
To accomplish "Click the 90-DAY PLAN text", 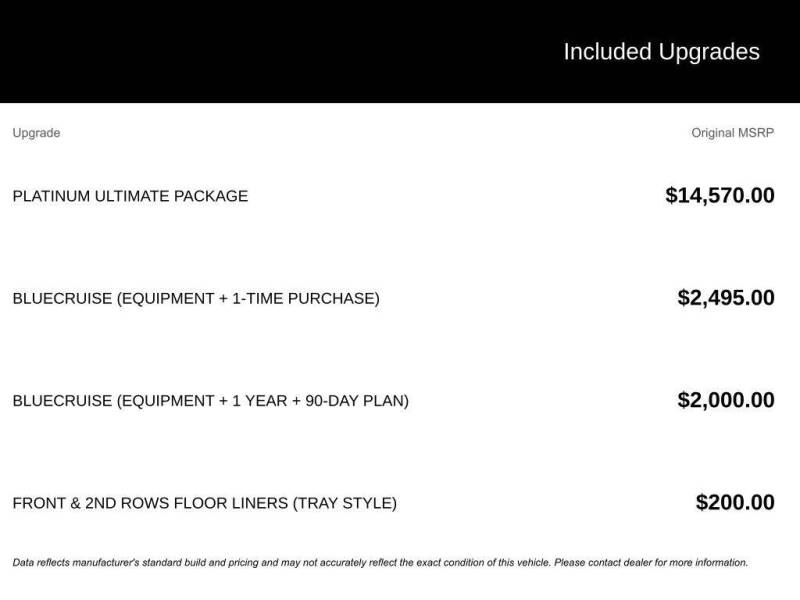I will point(357,401).
